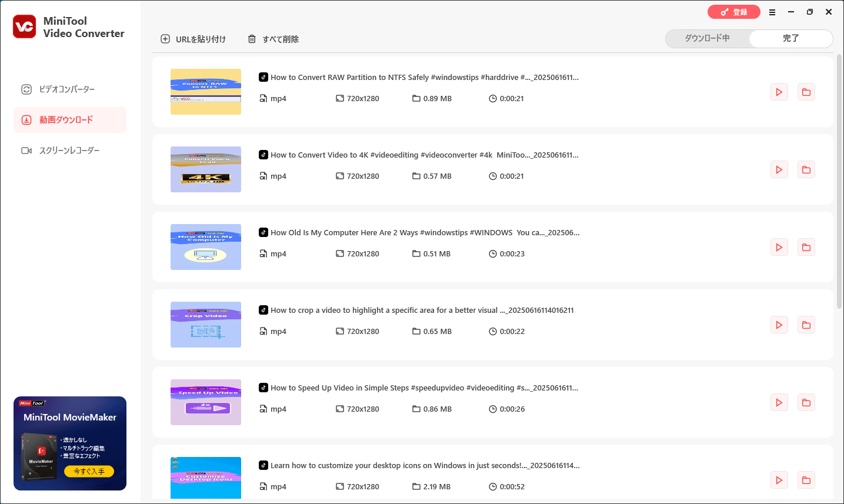The image size is (844, 504).
Task: Open folder for Speed Up Video download
Action: point(806,403)
